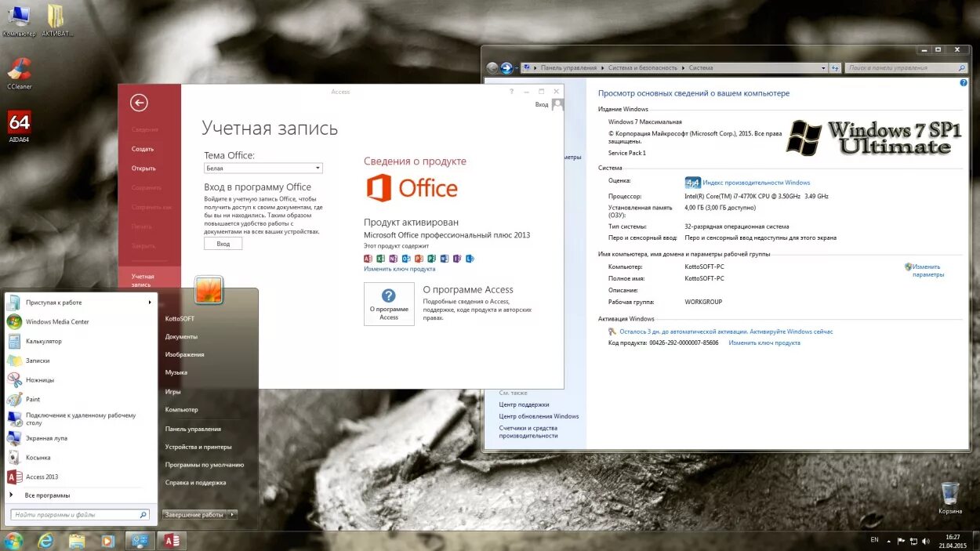Open Калькулятор from the Start menu

[81, 341]
